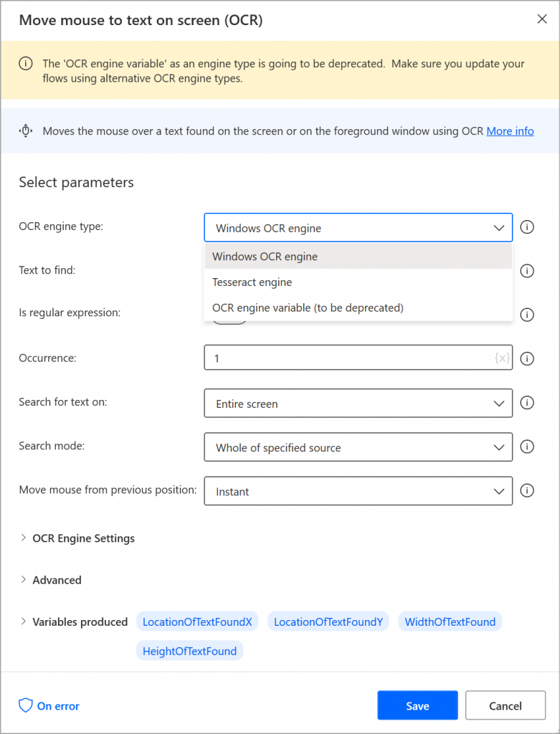Expand OCR Engine Settings section

77,538
